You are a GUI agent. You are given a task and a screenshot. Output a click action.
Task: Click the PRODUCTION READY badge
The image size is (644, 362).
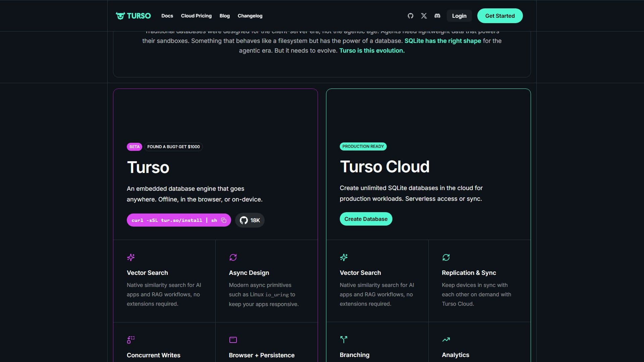point(363,146)
